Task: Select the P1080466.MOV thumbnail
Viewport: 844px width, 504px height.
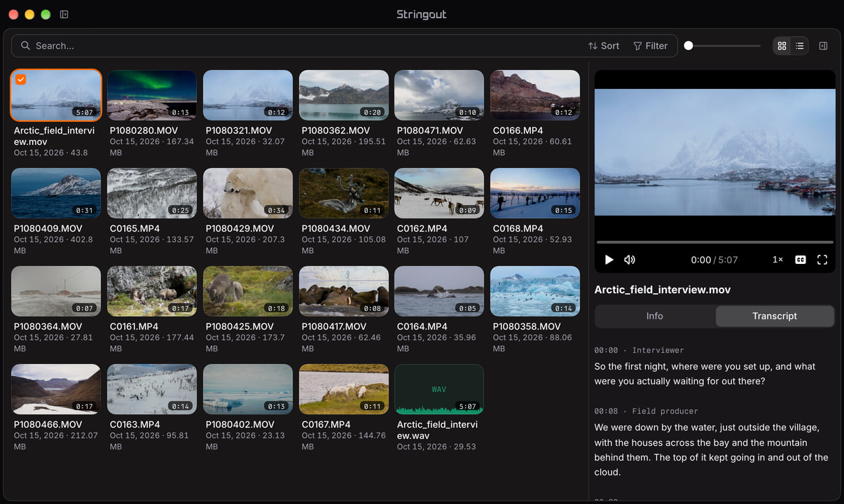Action: 56,389
